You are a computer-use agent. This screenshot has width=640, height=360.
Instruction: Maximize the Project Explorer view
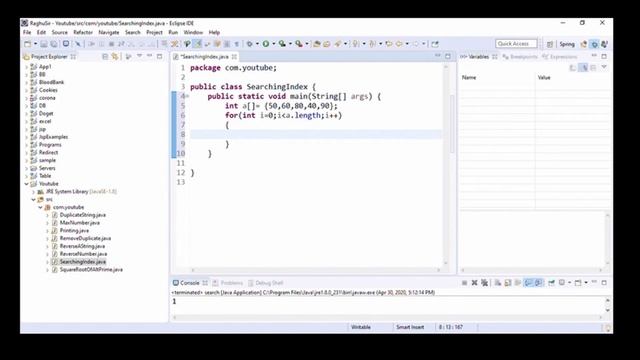[x=159, y=56]
